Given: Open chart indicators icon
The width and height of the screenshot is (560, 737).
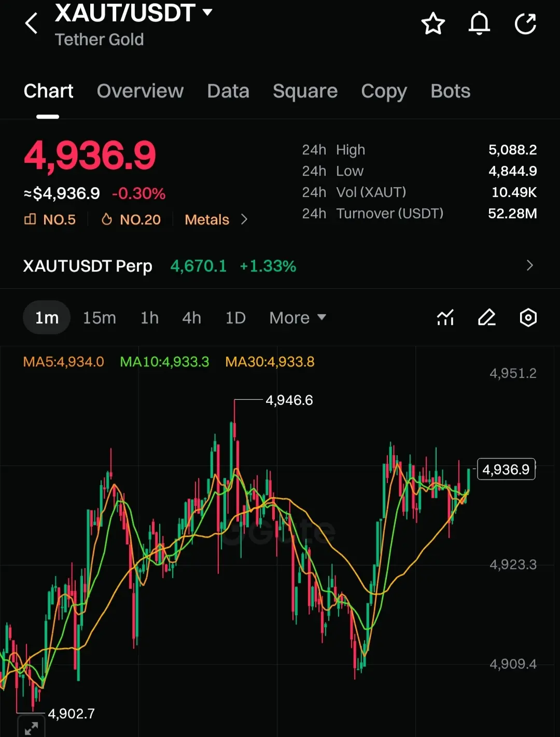Looking at the screenshot, I should (x=445, y=317).
